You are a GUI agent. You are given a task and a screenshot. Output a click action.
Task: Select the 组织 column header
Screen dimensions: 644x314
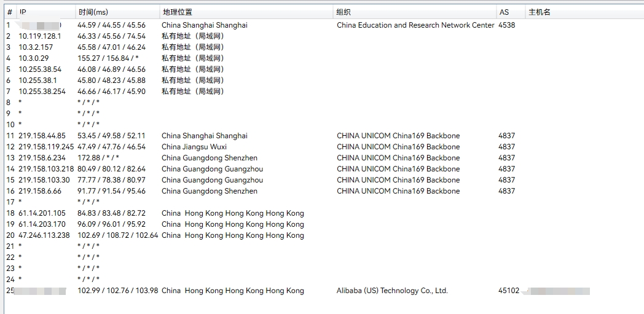[344, 12]
